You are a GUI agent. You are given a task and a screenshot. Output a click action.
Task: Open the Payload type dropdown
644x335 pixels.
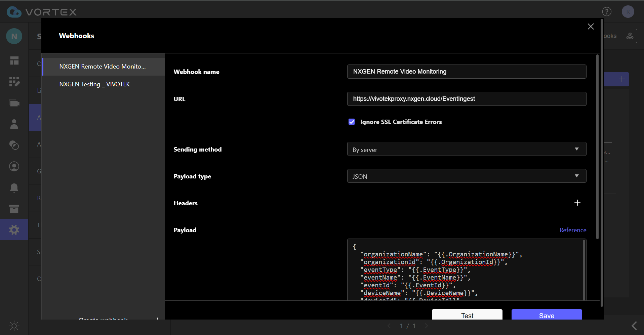coord(466,176)
